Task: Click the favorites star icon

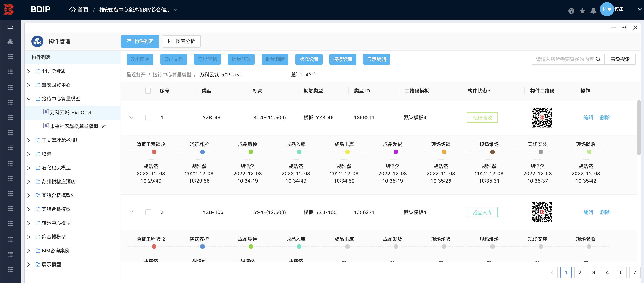Action: [582, 11]
